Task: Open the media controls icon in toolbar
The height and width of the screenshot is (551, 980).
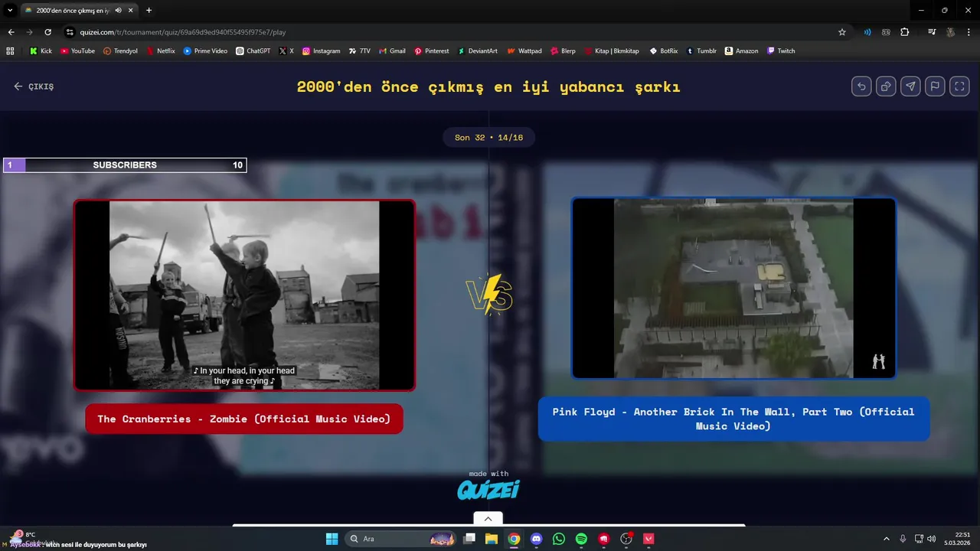Action: (932, 32)
